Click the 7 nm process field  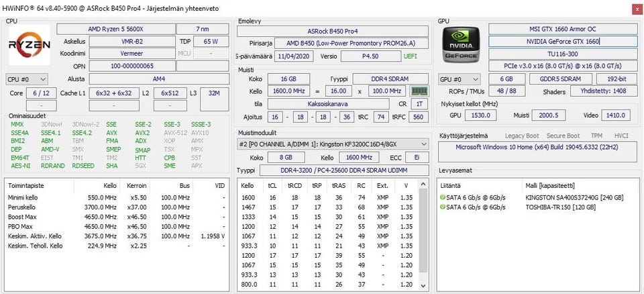203,29
